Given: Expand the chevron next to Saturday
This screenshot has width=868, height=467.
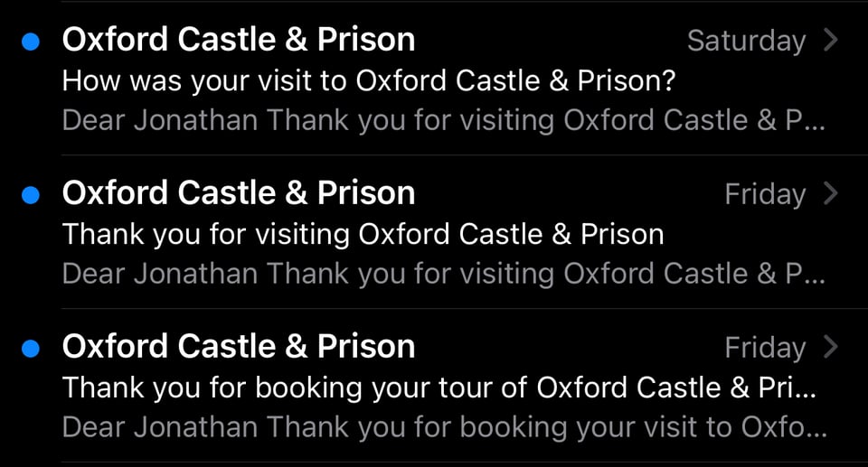Looking at the screenshot, I should click(x=832, y=41).
